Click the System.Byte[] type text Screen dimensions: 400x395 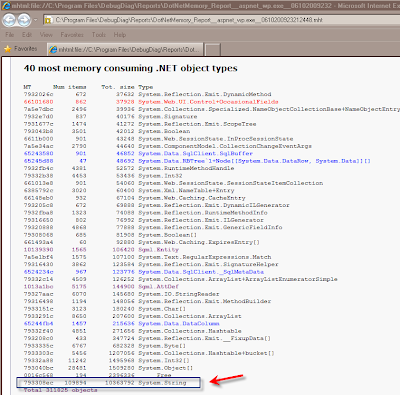pos(162,346)
